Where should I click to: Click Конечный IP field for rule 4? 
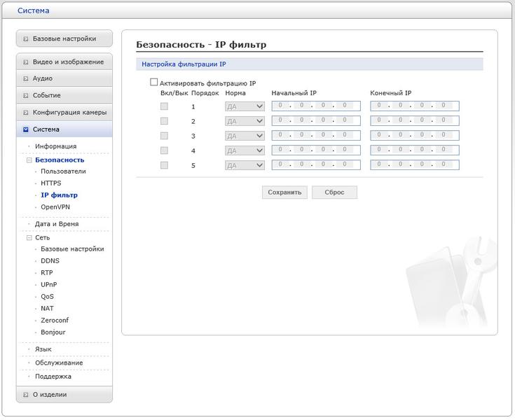(415, 150)
